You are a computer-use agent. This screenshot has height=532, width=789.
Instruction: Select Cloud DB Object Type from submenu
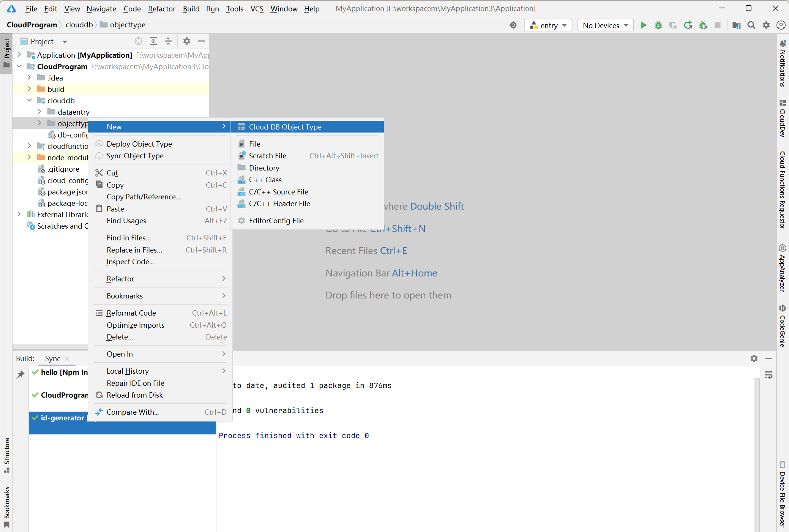tap(285, 127)
